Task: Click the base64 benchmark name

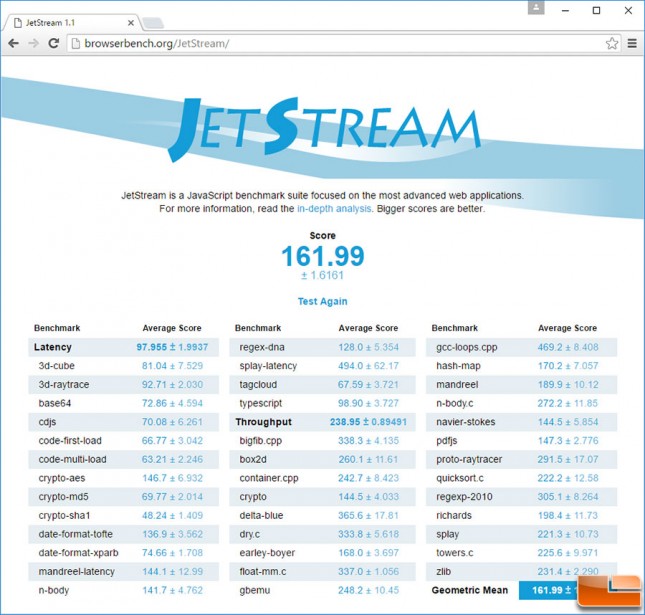Action: 55,403
